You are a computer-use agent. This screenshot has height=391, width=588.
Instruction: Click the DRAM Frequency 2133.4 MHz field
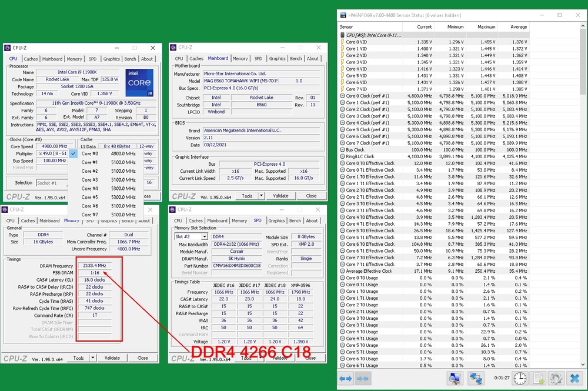pos(95,265)
